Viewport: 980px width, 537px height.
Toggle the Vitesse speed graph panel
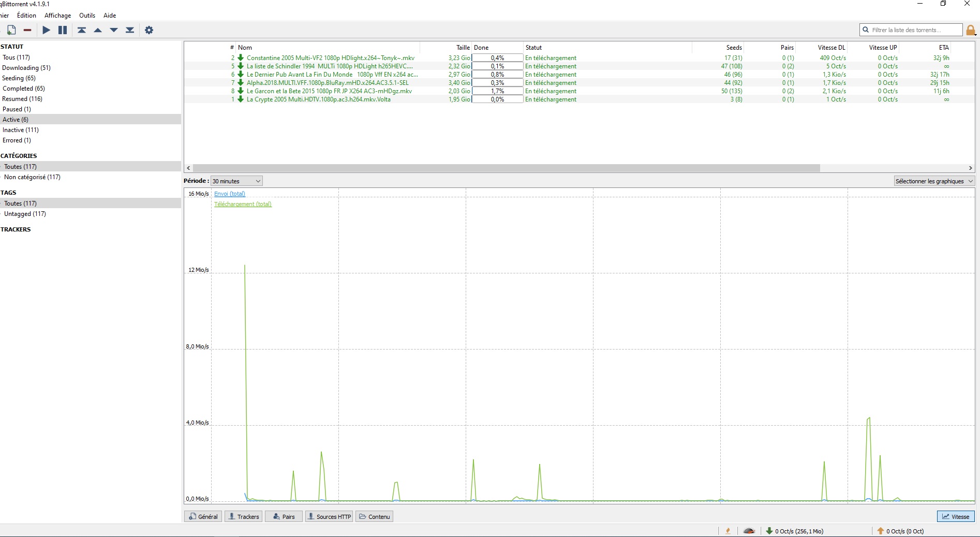tap(955, 516)
